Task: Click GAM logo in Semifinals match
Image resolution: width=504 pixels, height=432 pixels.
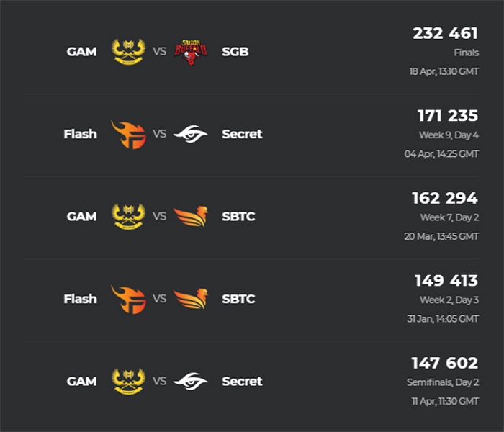Action: tap(129, 381)
